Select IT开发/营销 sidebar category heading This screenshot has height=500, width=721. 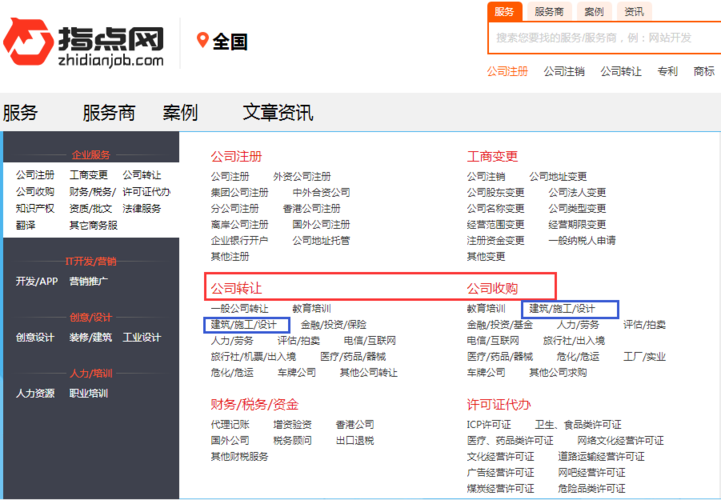coord(91,261)
